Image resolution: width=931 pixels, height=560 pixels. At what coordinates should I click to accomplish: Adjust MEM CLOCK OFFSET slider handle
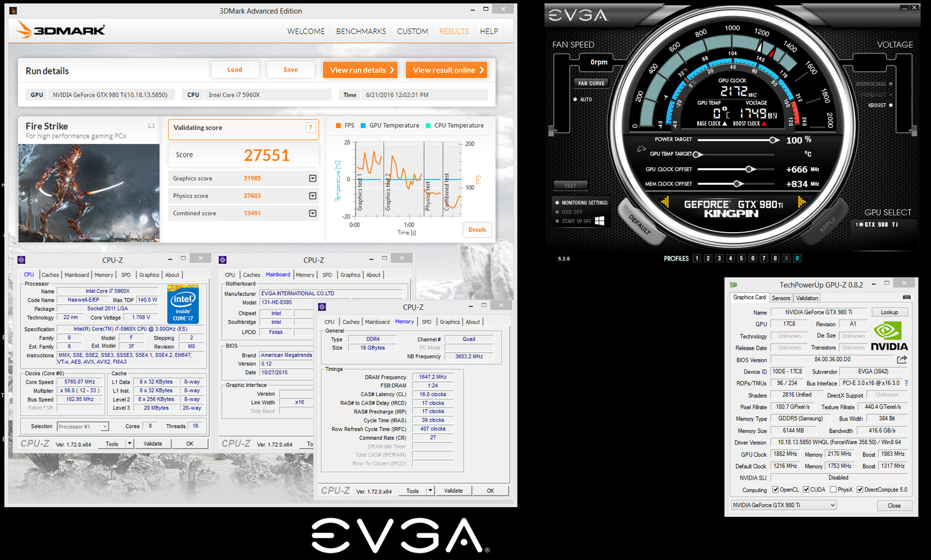[x=737, y=184]
